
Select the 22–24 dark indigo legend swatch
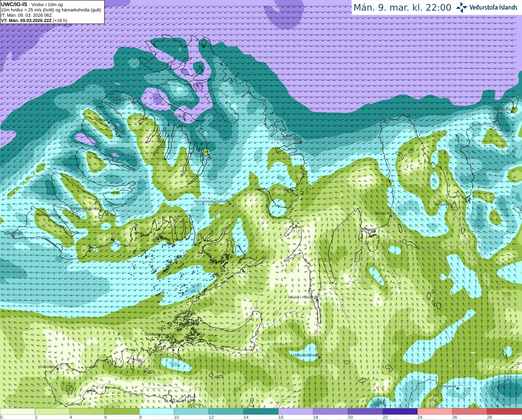(400, 411)
